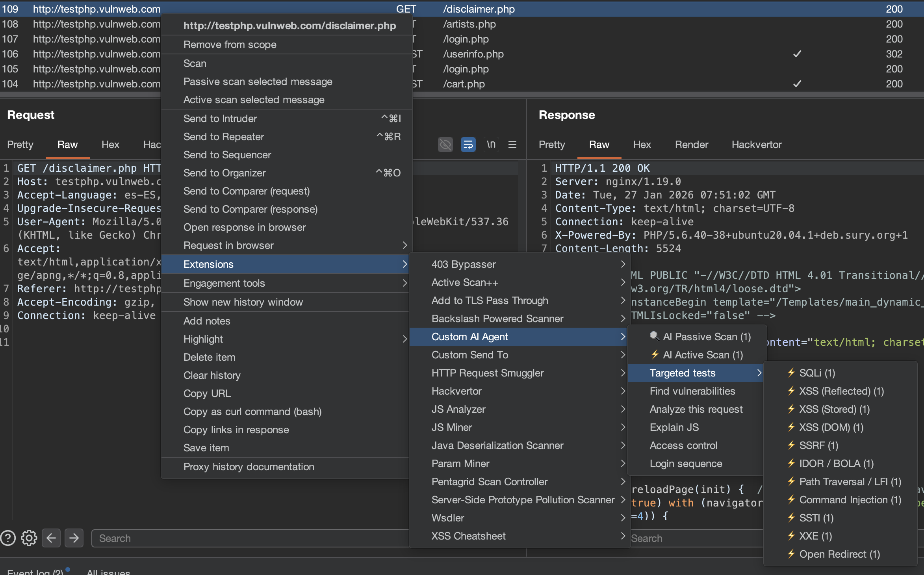Toggle \n newline character display
The width and height of the screenshot is (924, 575).
491,145
